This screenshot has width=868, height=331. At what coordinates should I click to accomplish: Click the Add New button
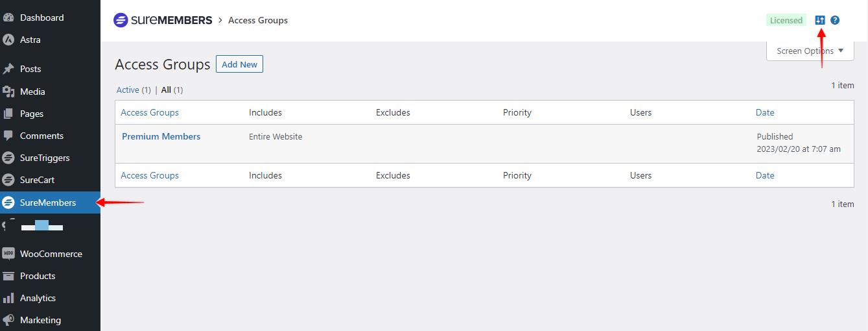click(239, 64)
